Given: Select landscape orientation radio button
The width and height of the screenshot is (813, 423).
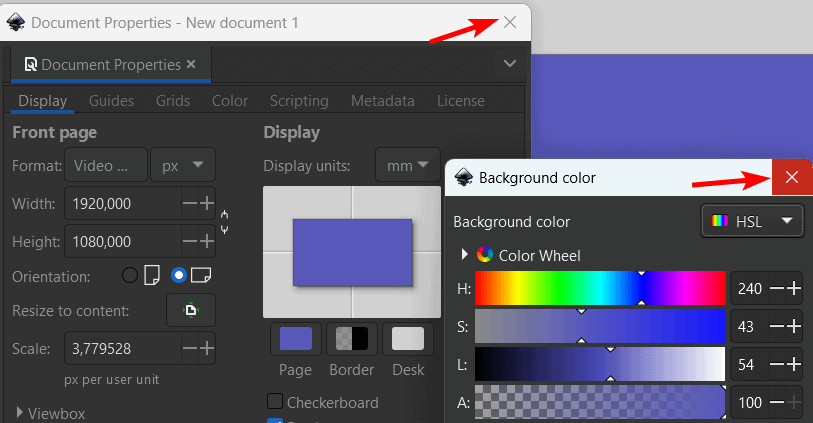Looking at the screenshot, I should pos(178,275).
